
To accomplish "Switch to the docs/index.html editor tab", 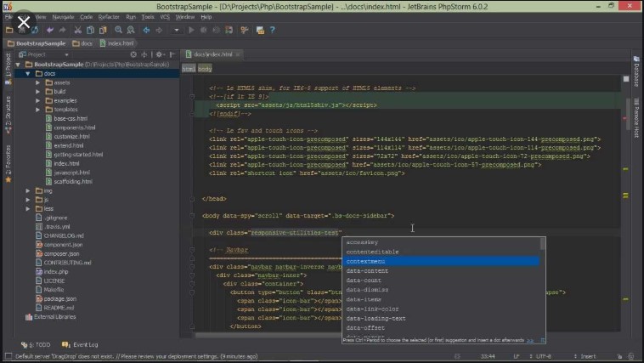I will [212, 54].
